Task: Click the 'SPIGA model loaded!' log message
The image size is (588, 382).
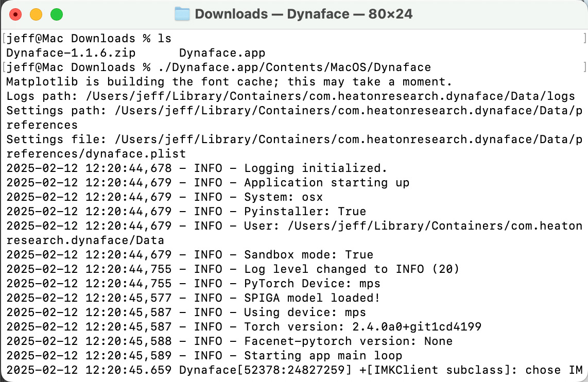Action: pyautogui.click(x=312, y=298)
